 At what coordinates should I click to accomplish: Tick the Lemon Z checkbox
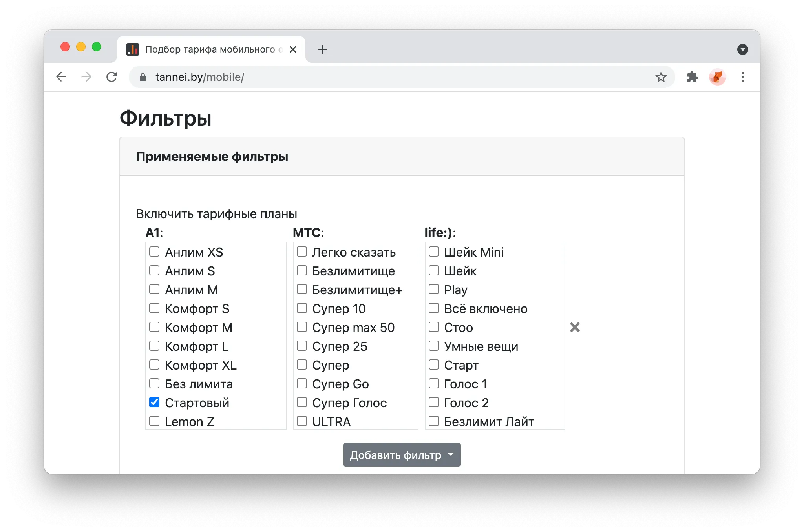154,421
